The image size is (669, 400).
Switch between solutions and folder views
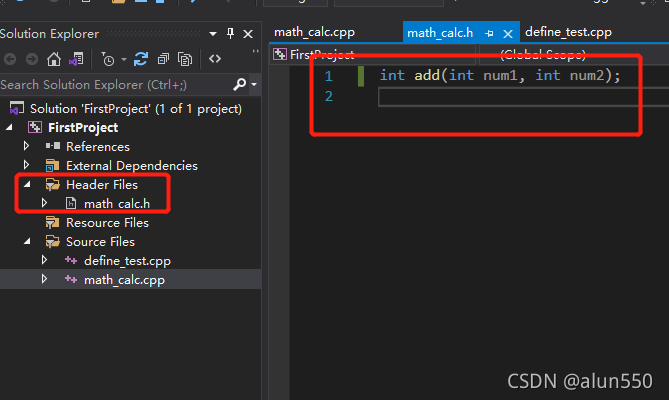[76, 59]
